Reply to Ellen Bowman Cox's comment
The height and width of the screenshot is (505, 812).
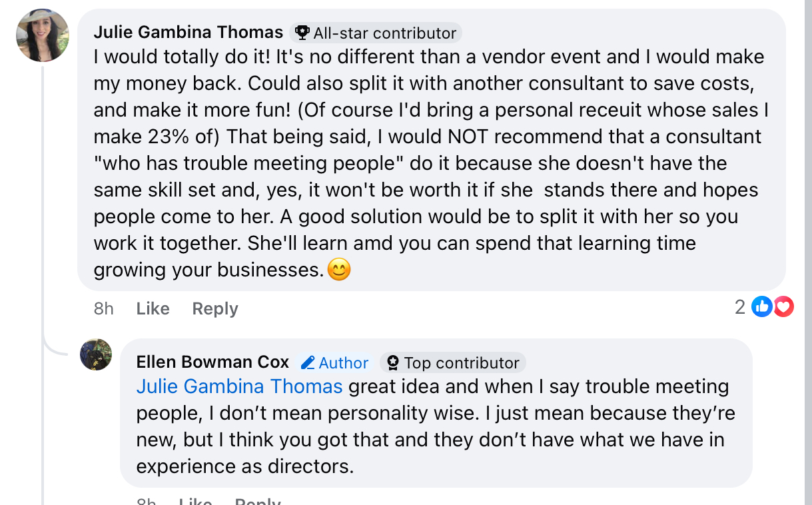258,500
